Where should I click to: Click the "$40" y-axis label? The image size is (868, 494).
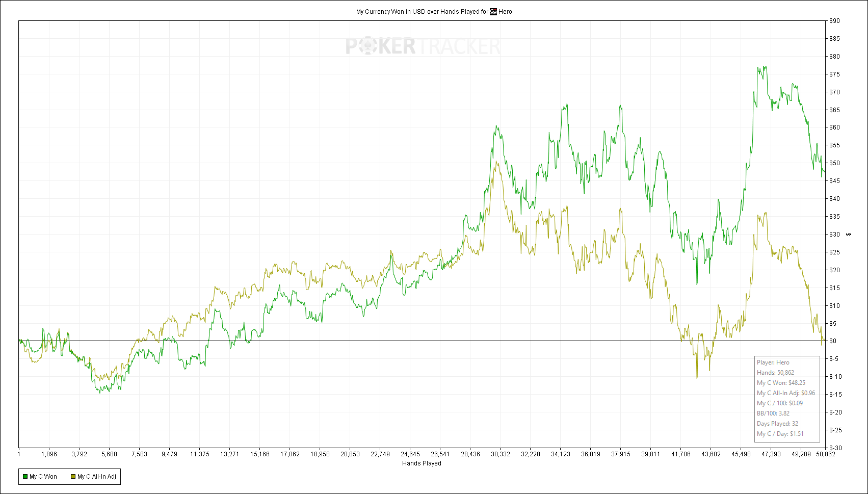tap(834, 199)
